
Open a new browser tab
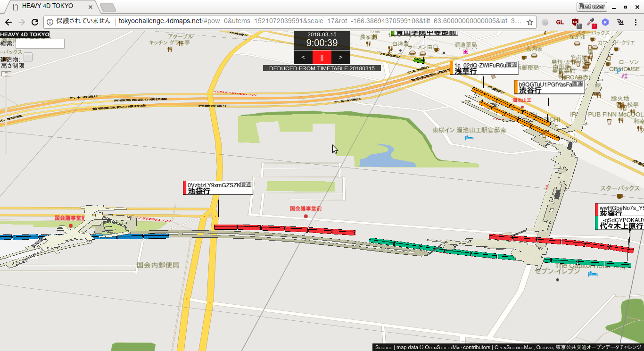[108, 7]
